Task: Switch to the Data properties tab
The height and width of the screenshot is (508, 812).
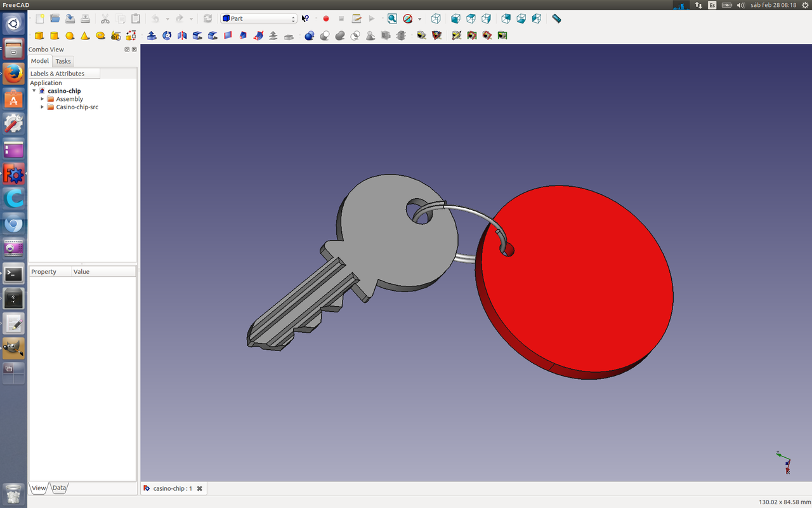Action: (x=59, y=488)
